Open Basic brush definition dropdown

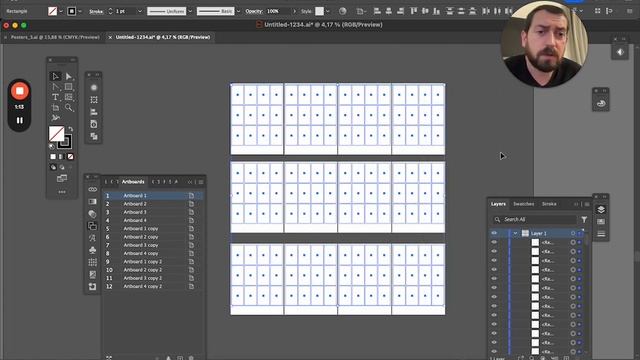[238, 11]
